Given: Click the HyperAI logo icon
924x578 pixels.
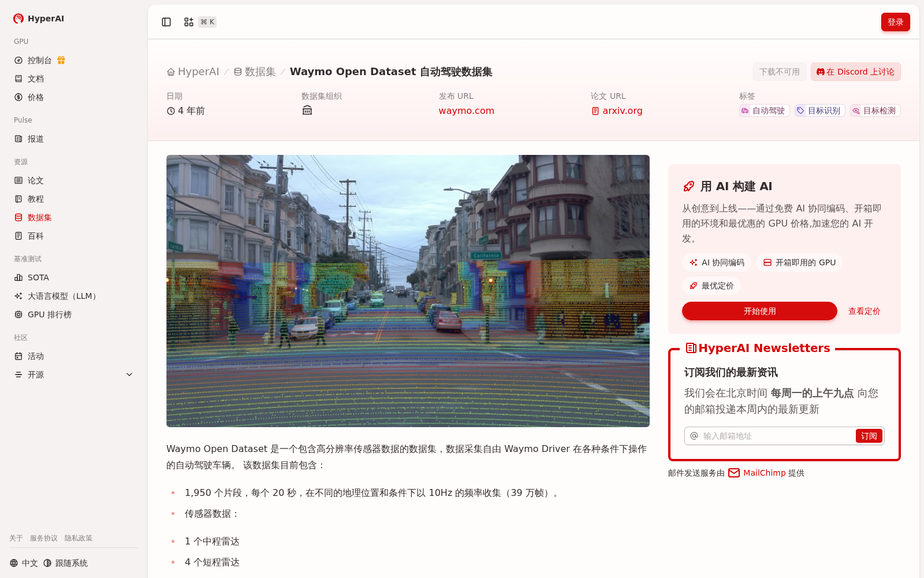Looking at the screenshot, I should pos(18,18).
